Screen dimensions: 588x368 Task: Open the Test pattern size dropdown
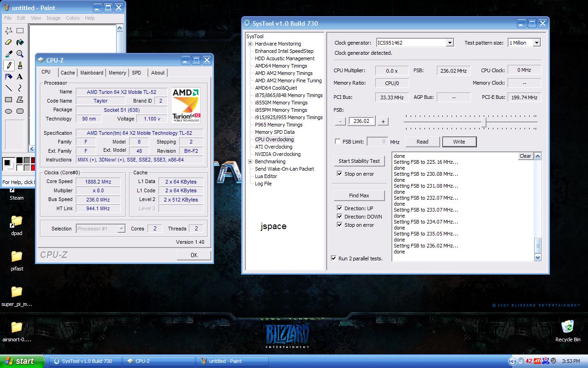537,43
